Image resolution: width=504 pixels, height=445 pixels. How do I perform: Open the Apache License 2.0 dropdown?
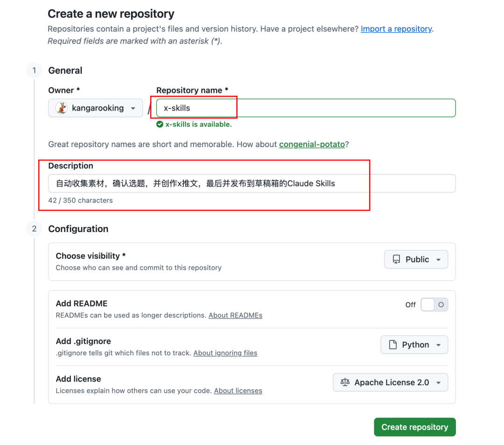(x=390, y=382)
